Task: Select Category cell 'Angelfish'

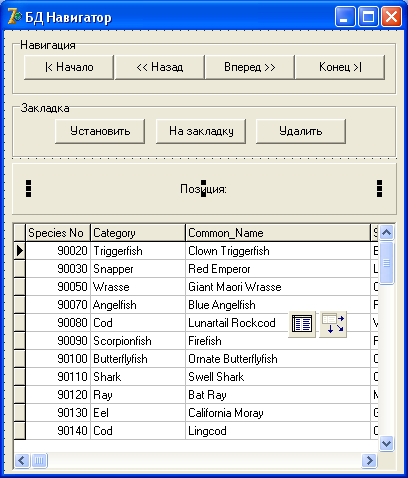Action: pyautogui.click(x=138, y=305)
